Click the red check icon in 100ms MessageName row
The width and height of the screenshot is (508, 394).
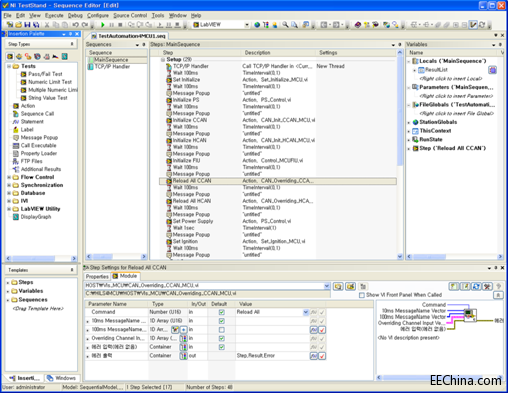(322, 330)
